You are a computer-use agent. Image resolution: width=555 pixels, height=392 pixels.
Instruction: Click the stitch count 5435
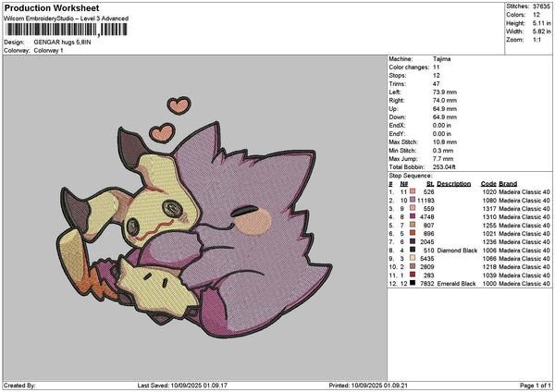(x=427, y=258)
